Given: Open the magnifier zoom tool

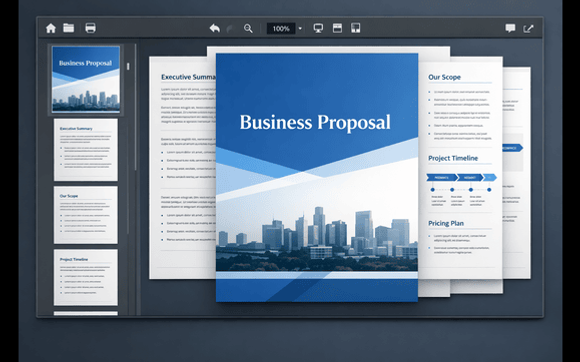Looking at the screenshot, I should [x=248, y=28].
